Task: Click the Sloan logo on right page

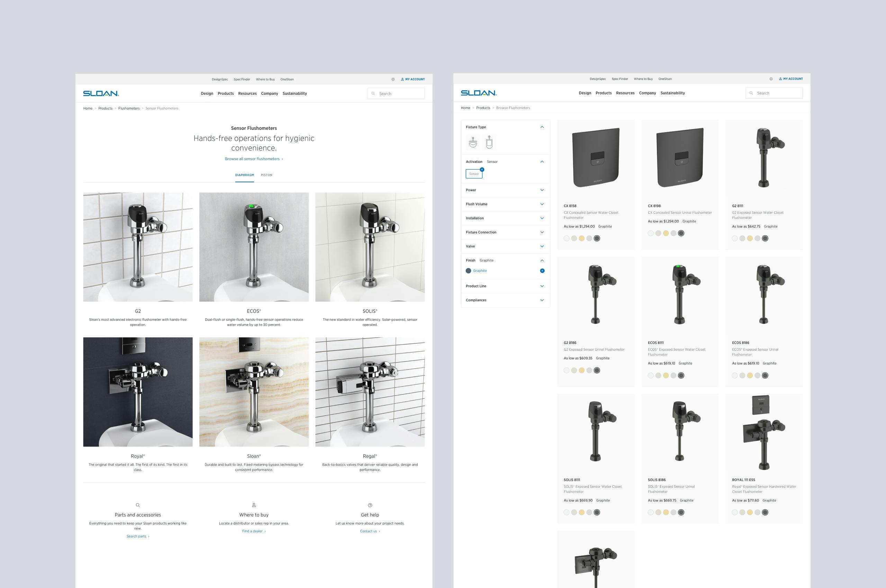Action: [479, 93]
